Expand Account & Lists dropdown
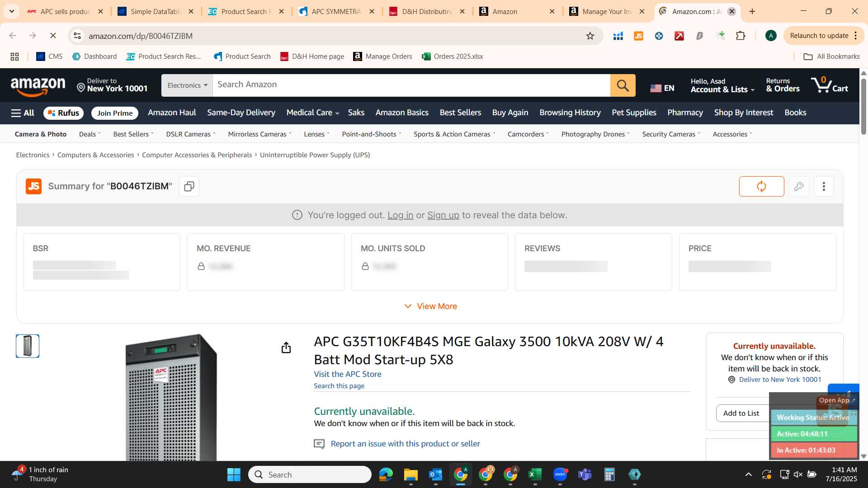The width and height of the screenshot is (868, 488). (x=722, y=85)
